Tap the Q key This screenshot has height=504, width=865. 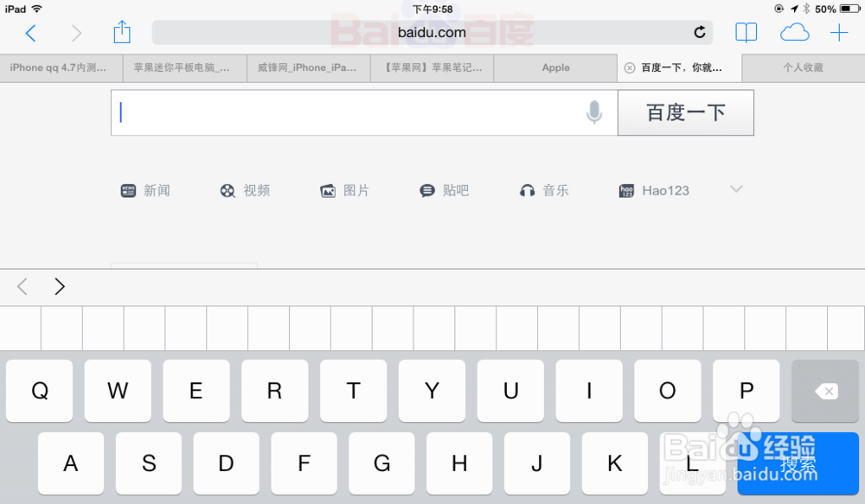[39, 391]
